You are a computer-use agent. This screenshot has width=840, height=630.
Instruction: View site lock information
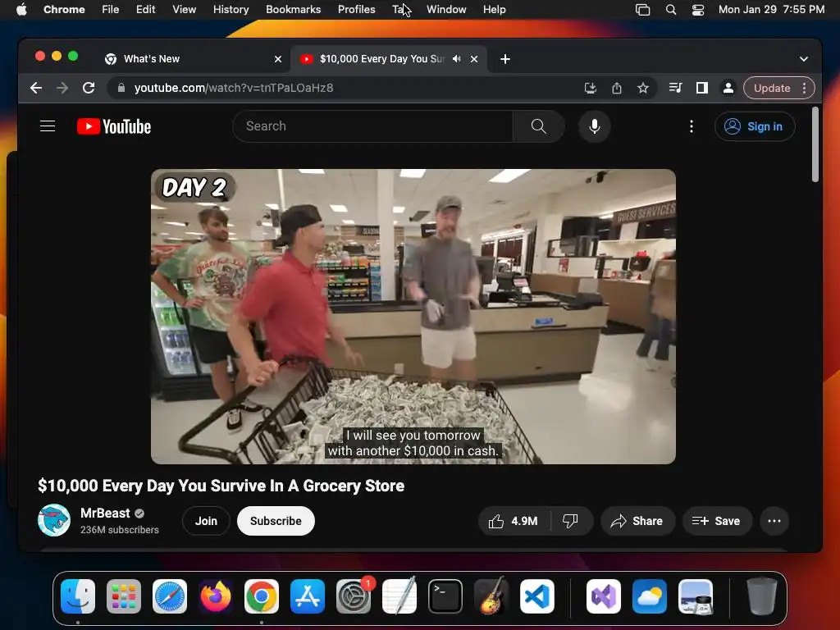[121, 88]
